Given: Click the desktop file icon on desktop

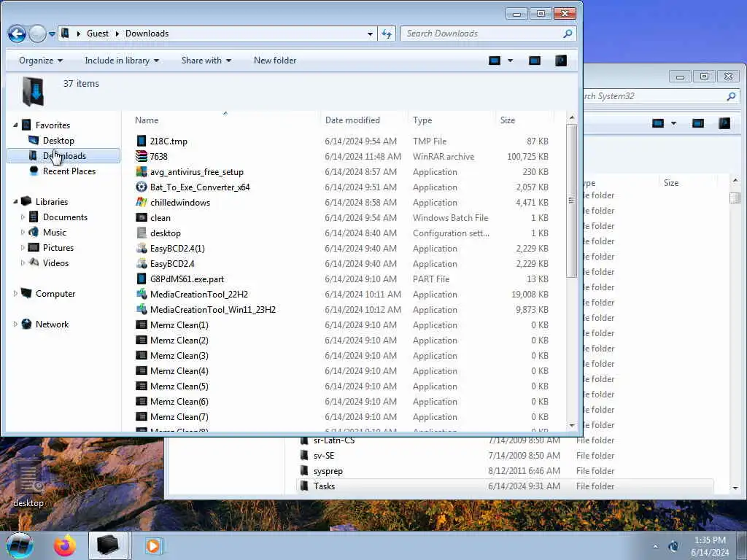Looking at the screenshot, I should point(28,483).
